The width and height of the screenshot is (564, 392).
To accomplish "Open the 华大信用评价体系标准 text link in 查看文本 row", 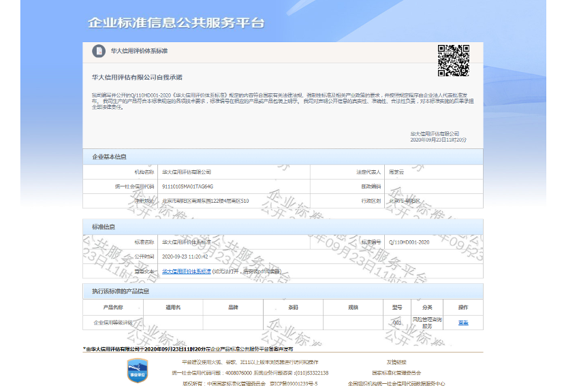I will 187,272.
